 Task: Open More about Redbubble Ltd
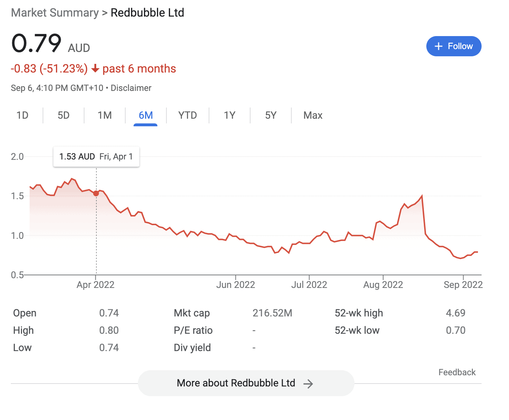coord(246,383)
